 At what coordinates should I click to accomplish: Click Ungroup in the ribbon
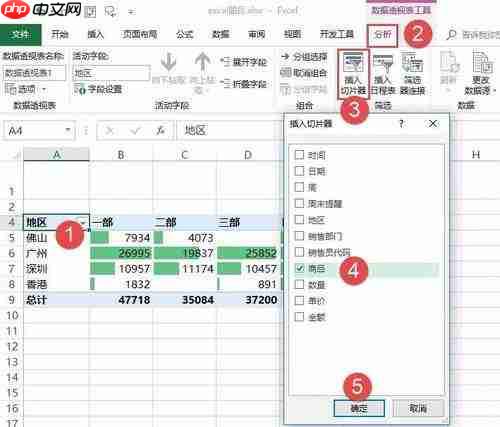(304, 73)
